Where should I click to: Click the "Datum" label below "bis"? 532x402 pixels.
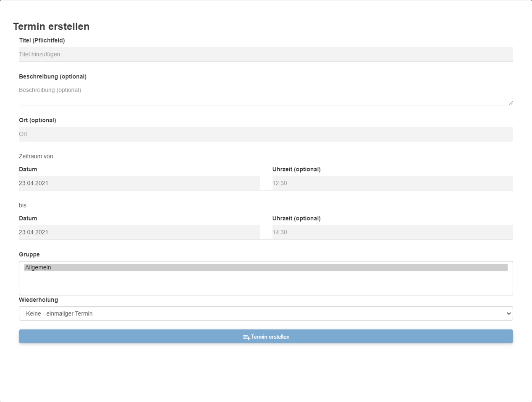[x=28, y=219]
